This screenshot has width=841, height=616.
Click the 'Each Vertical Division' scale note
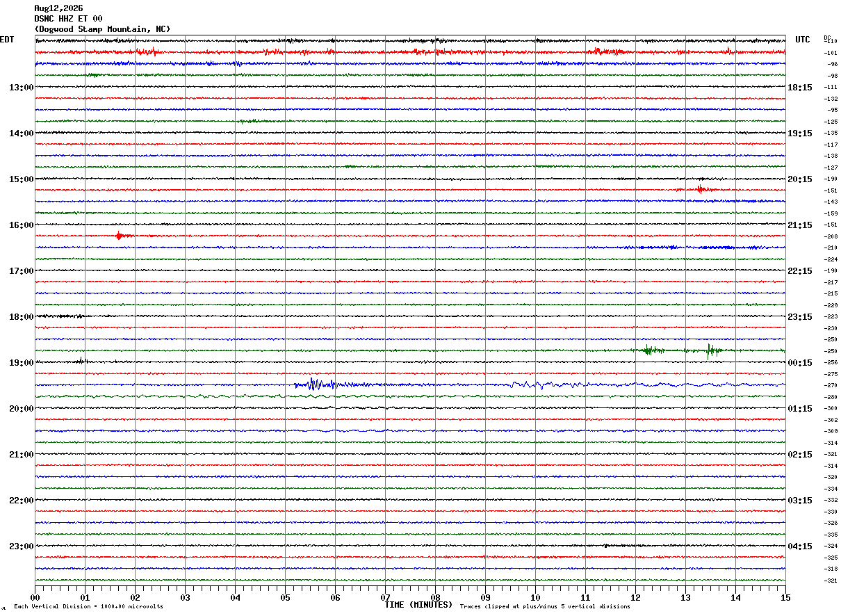[88, 606]
